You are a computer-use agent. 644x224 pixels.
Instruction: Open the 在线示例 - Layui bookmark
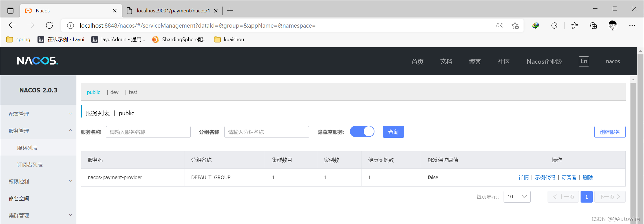(x=61, y=39)
